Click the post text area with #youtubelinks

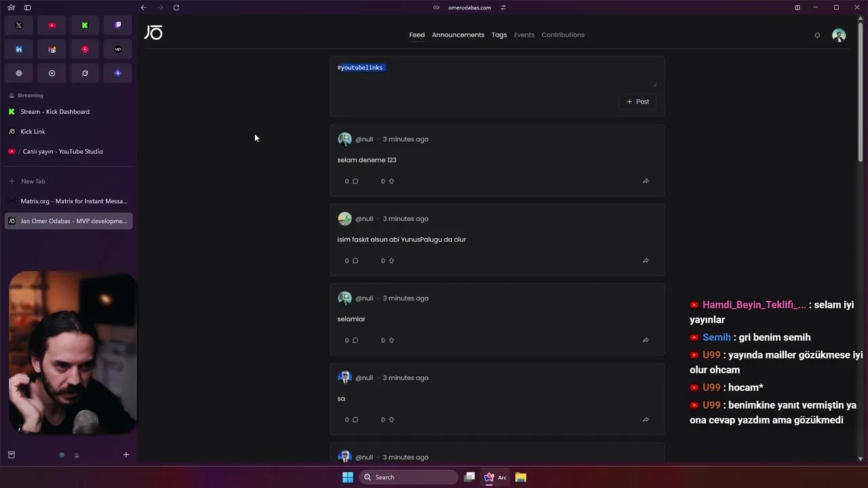point(496,75)
